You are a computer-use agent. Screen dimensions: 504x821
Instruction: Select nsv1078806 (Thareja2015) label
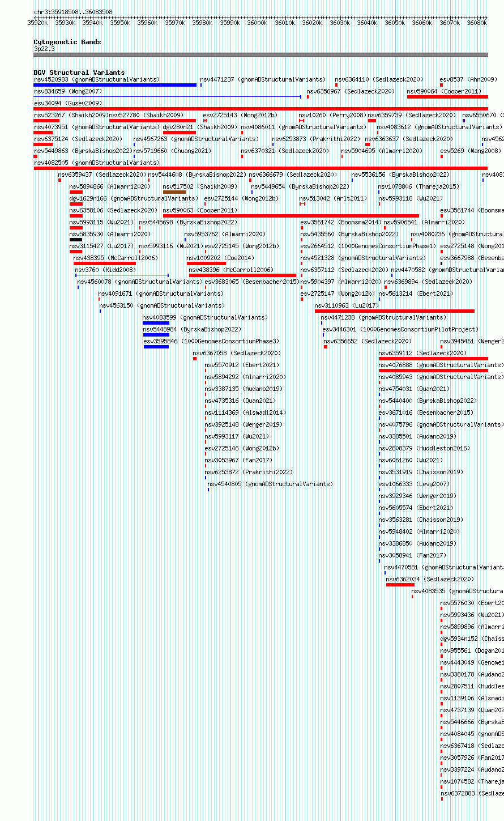click(x=419, y=186)
